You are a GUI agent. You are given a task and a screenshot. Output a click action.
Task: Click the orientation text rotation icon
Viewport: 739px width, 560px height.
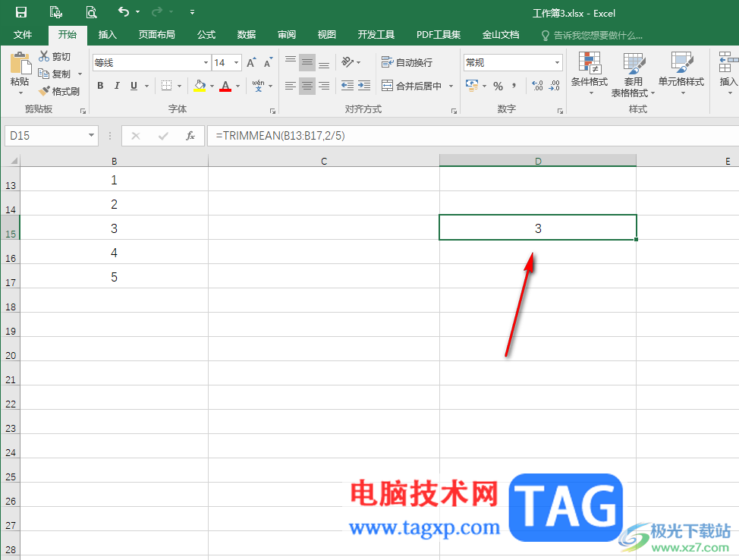click(347, 62)
